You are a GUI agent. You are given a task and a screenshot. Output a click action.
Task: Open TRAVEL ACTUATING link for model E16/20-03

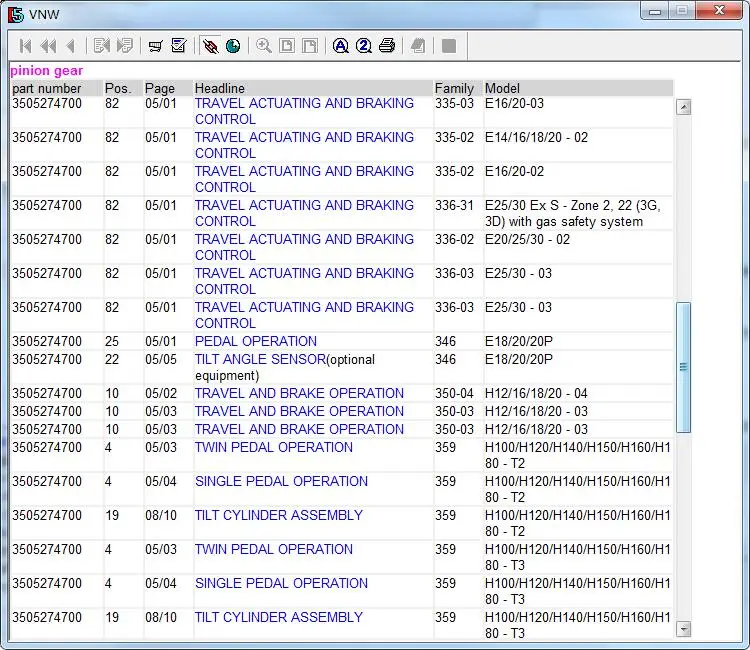[304, 111]
